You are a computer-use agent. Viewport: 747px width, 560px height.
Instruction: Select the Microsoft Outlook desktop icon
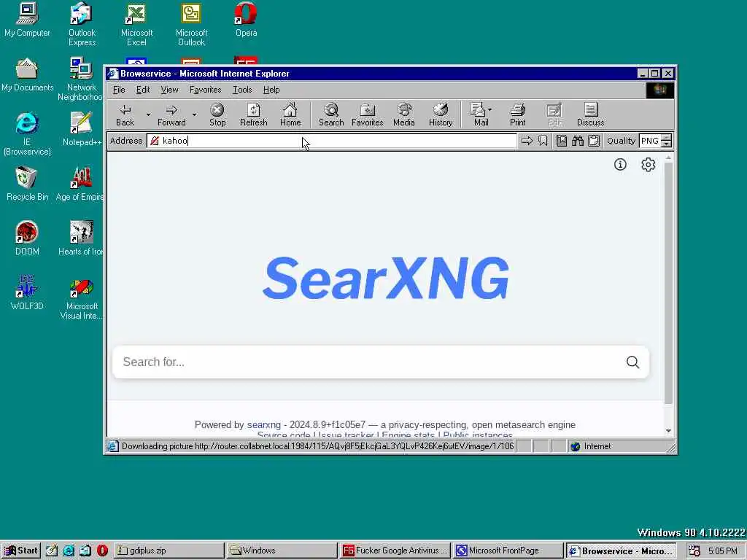(x=192, y=25)
